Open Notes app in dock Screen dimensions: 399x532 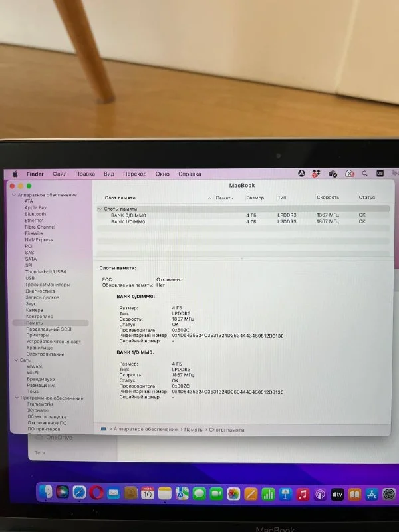tap(165, 493)
